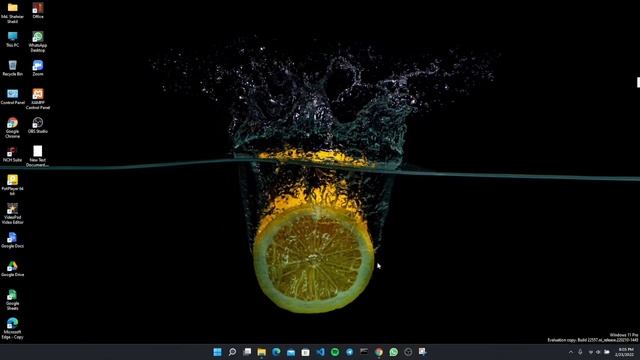
Task: Open taskbar Search
Action: click(x=232, y=352)
